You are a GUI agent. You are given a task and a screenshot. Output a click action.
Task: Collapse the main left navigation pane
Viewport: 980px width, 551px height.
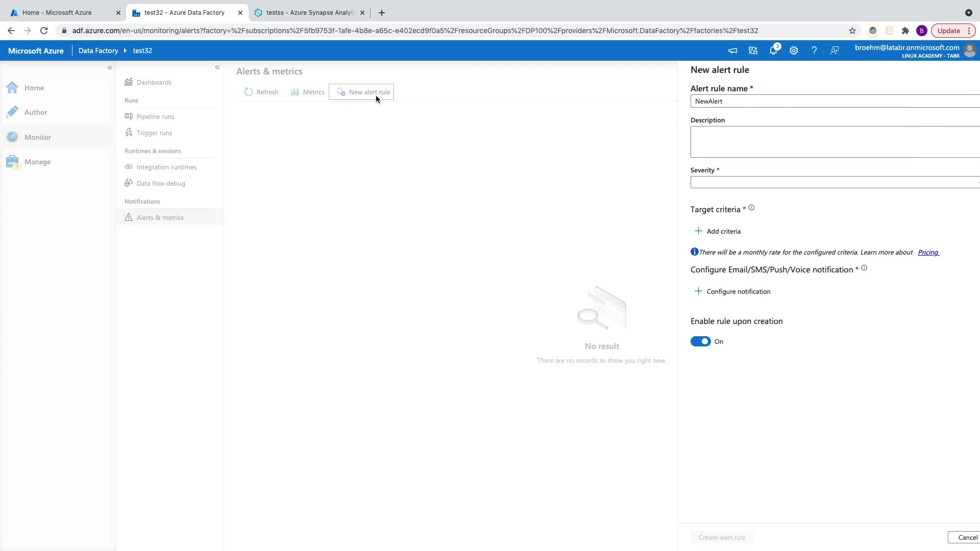pos(110,67)
